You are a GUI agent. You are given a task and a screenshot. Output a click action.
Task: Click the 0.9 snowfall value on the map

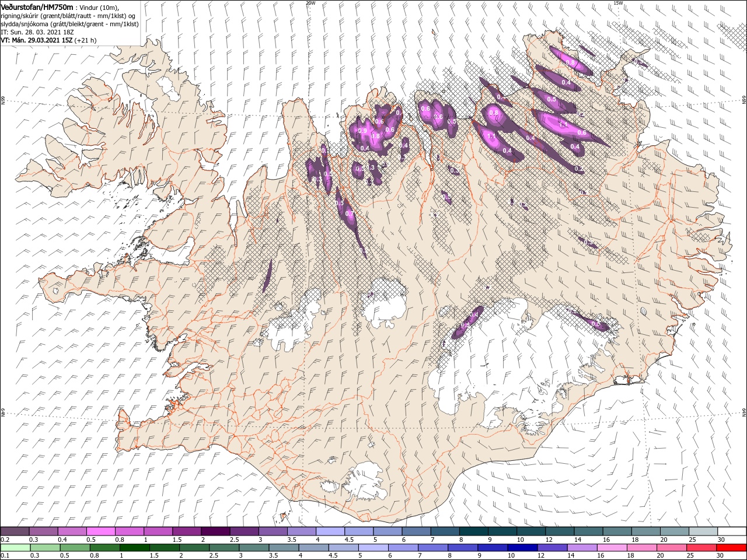click(362, 131)
